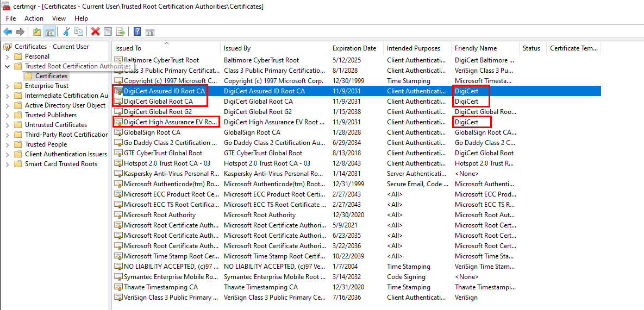This screenshot has height=310, width=644.
Task: Select NO LIABILITY ACCEPTED certificate row
Action: click(x=357, y=267)
